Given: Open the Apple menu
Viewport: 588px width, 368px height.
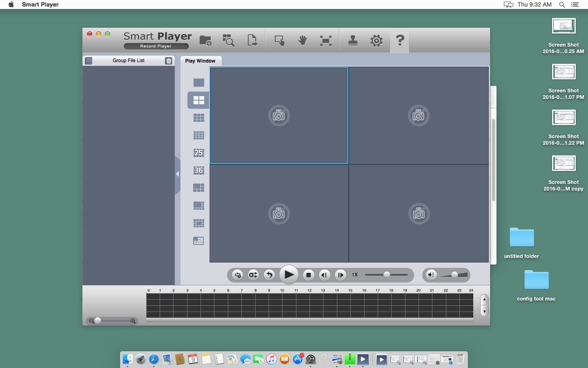Looking at the screenshot, I should point(11,4).
